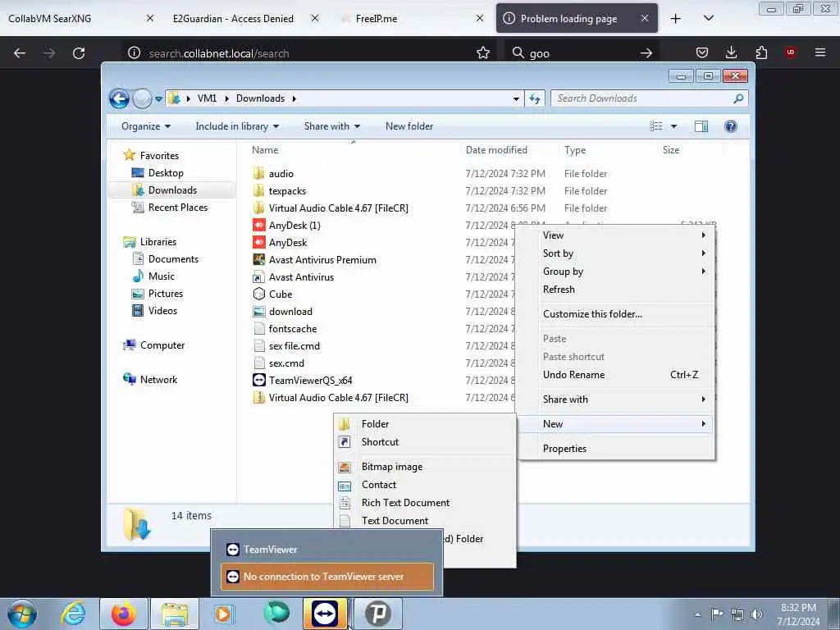Viewport: 840px width, 630px height.
Task: Create a new Bitmap image
Action: coord(424,467)
